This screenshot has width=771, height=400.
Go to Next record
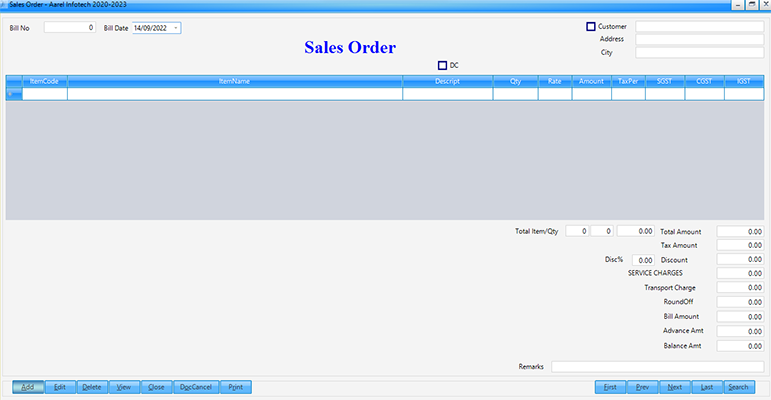pyautogui.click(x=674, y=386)
